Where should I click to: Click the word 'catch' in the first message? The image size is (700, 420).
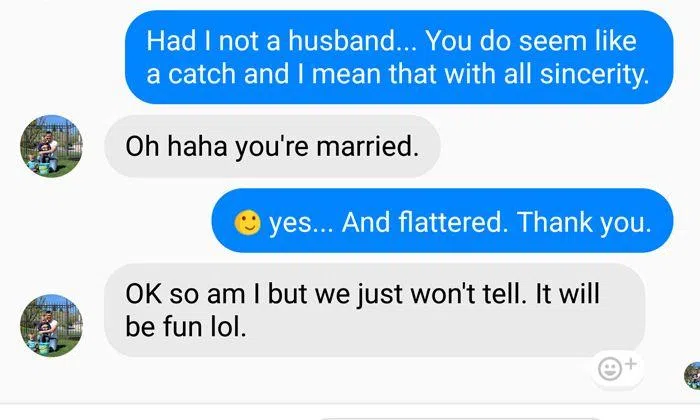202,74
